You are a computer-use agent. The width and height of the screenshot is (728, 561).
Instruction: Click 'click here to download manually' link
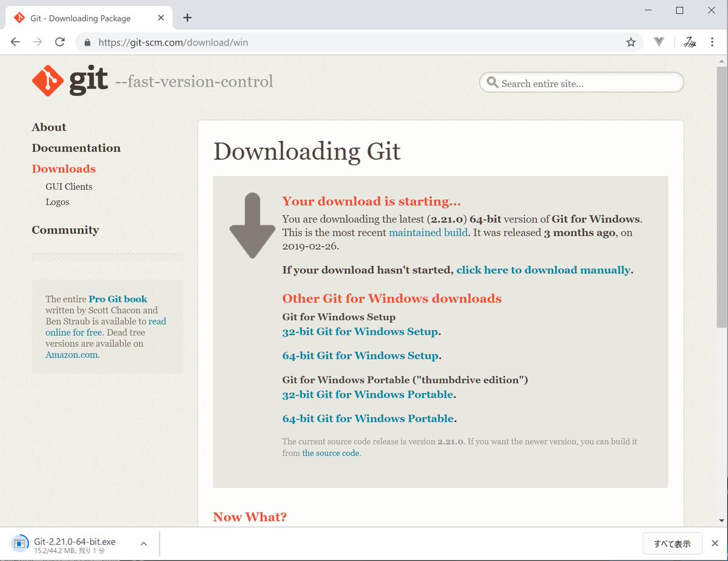[543, 270]
